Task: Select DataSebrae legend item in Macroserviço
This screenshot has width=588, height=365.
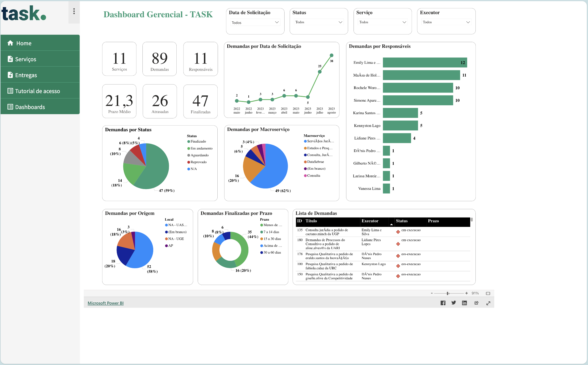Action: (314, 162)
